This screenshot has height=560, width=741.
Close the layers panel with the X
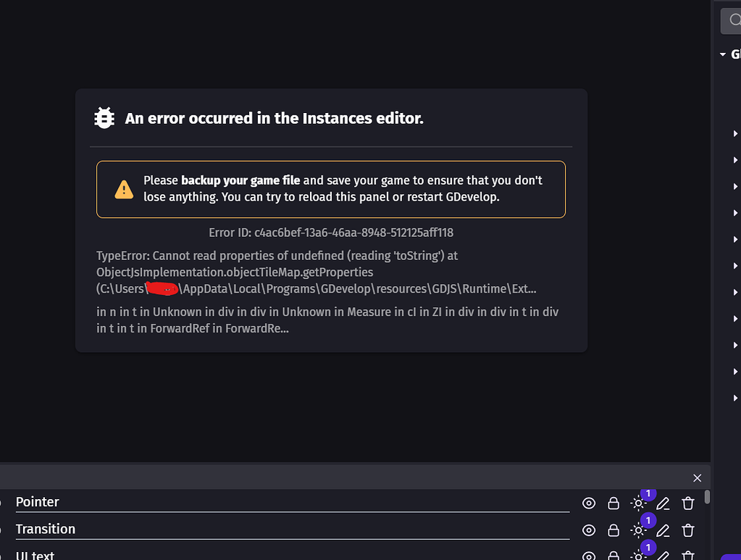coord(697,478)
